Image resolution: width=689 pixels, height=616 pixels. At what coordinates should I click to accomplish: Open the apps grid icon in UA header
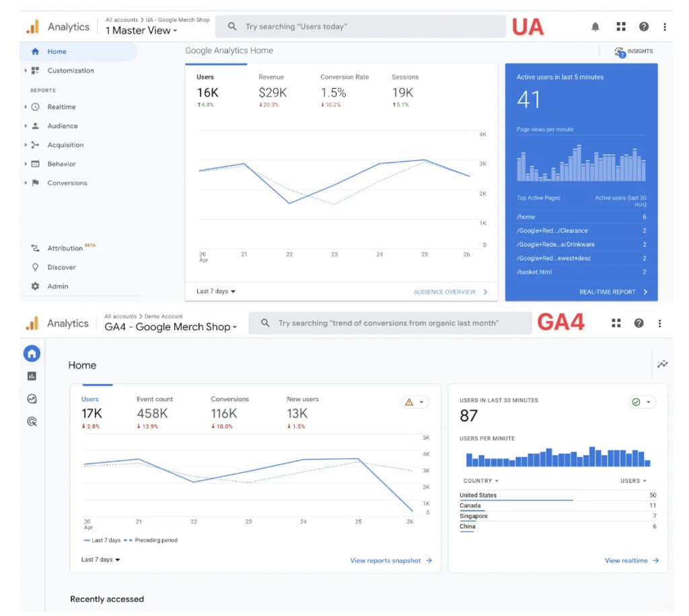coord(621,27)
